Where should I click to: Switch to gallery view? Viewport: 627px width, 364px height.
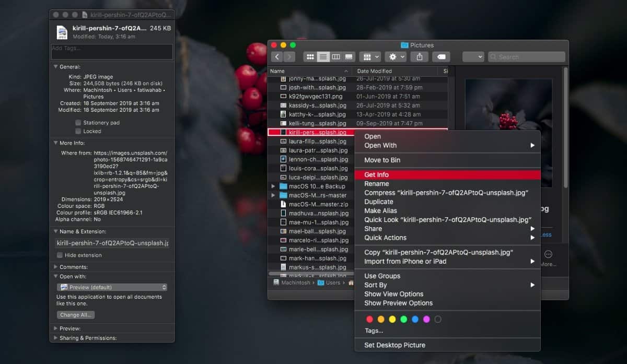point(349,56)
